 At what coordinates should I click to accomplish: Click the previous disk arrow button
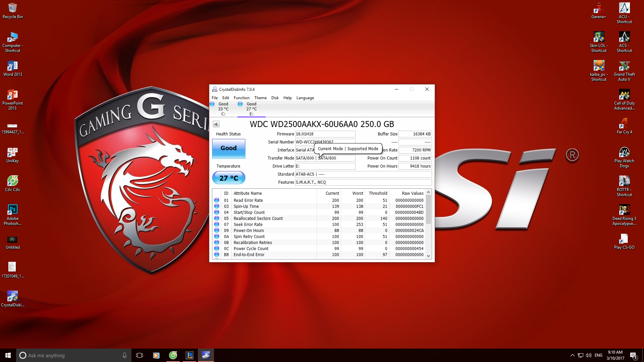pyautogui.click(x=216, y=124)
